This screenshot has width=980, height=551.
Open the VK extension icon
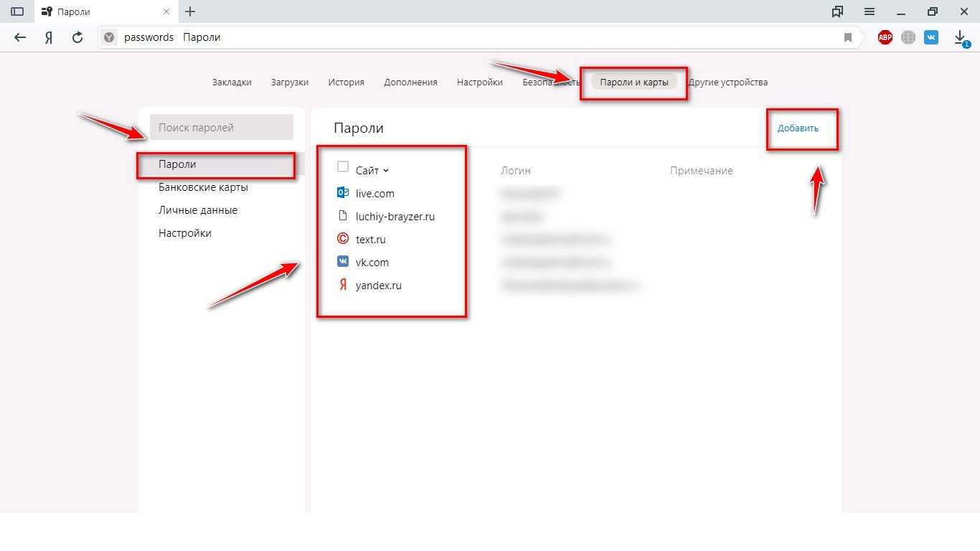(x=931, y=37)
